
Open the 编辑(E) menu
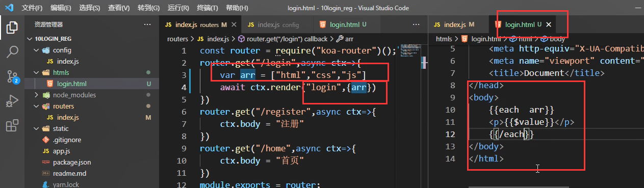click(x=61, y=8)
